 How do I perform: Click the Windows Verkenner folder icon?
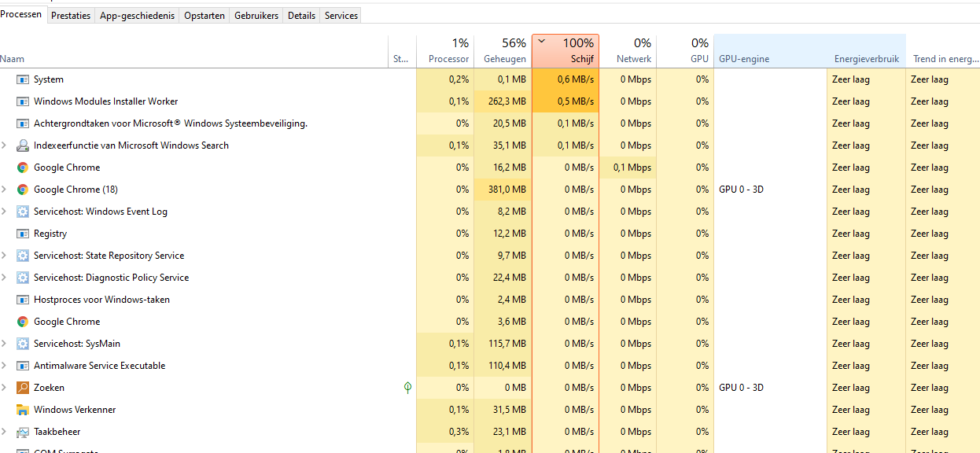23,410
